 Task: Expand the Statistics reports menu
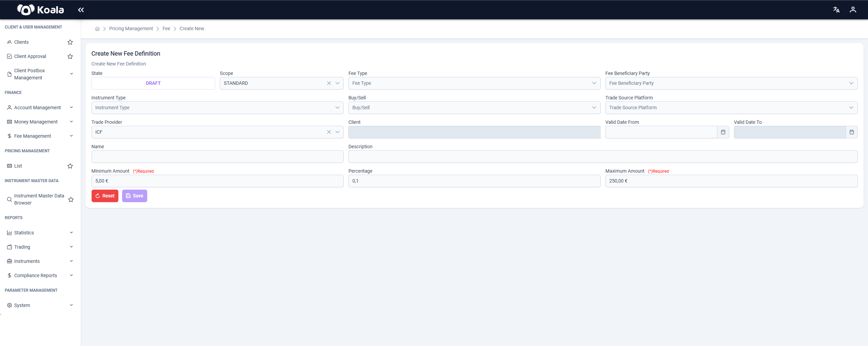point(40,233)
